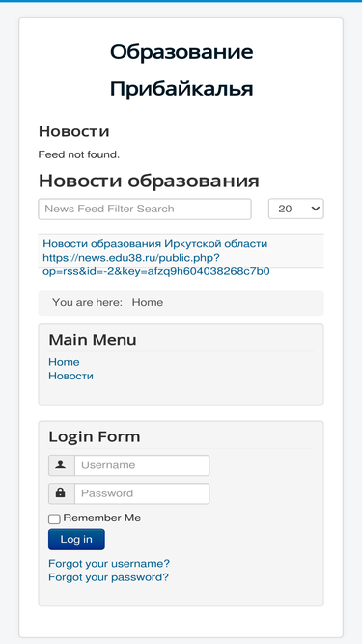Click the news.edu38.ru feed URL text
The image size is (362, 644).
[x=156, y=265]
